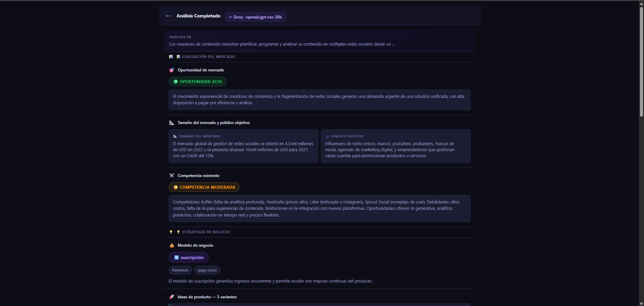644x306 pixels.
Task: Click the Modelo de negocio heading
Action: click(196, 245)
